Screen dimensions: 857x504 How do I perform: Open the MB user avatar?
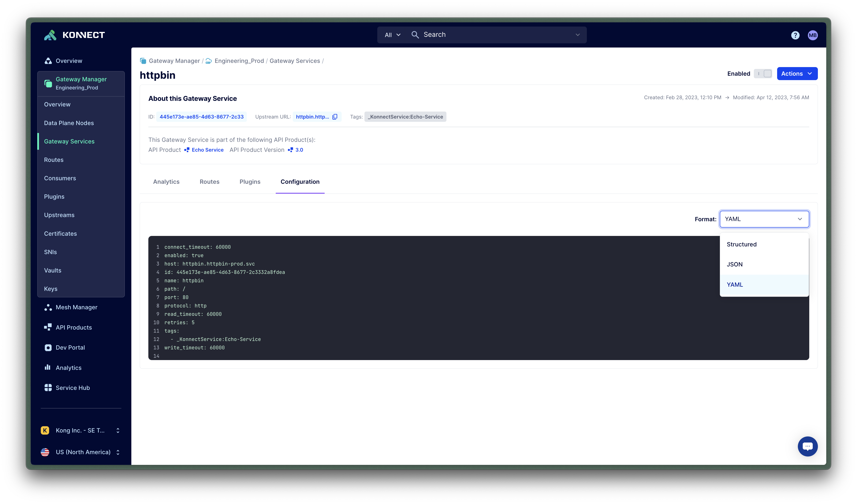(813, 35)
